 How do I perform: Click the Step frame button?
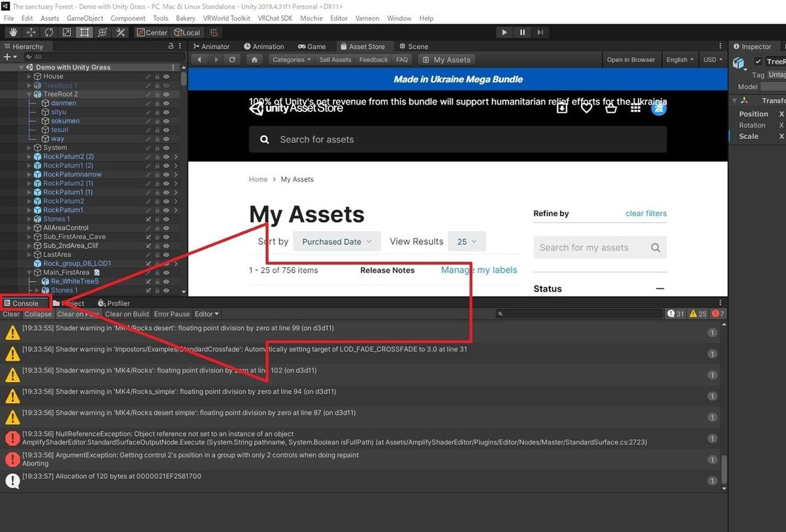coord(540,32)
